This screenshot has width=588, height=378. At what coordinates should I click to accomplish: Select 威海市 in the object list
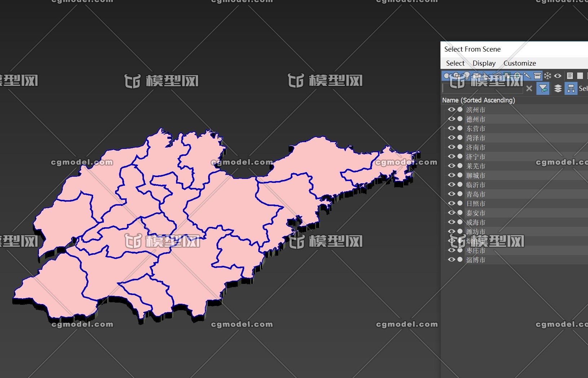coord(475,222)
